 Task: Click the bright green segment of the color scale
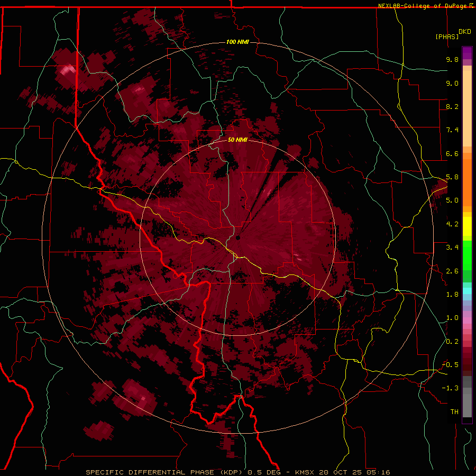tap(467, 255)
